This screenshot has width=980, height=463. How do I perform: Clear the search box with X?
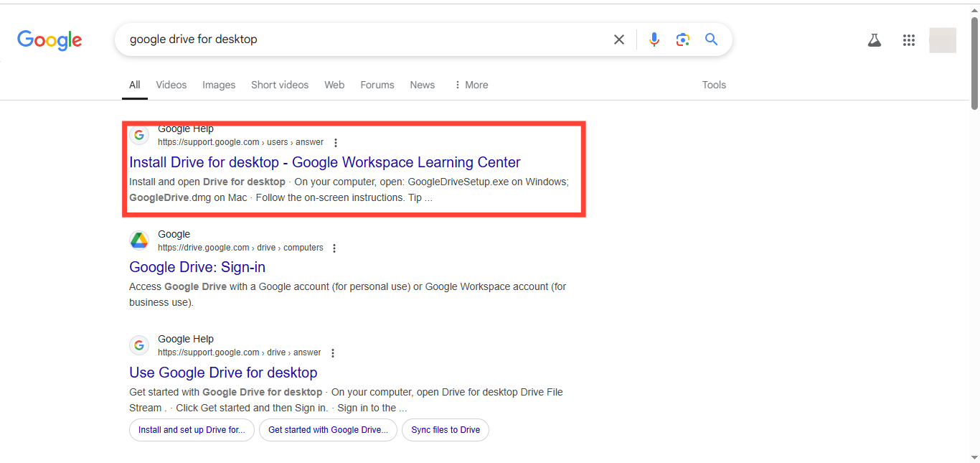[x=618, y=39]
